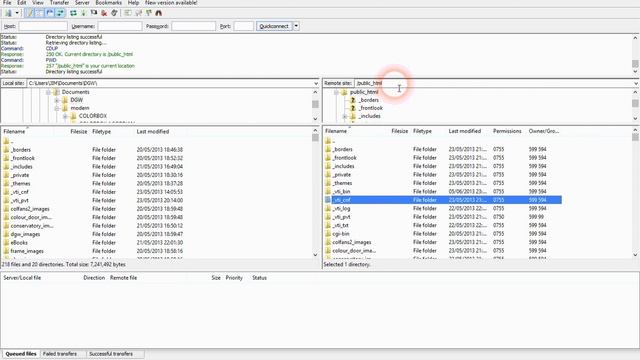Select _borders in remote tree
Image resolution: width=640 pixels, height=360 pixels.
pos(369,100)
